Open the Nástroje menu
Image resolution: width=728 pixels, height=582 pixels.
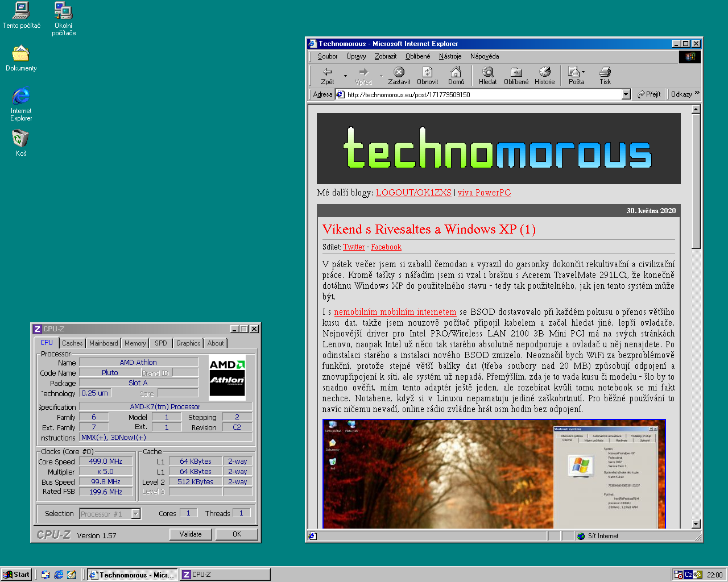tap(450, 56)
